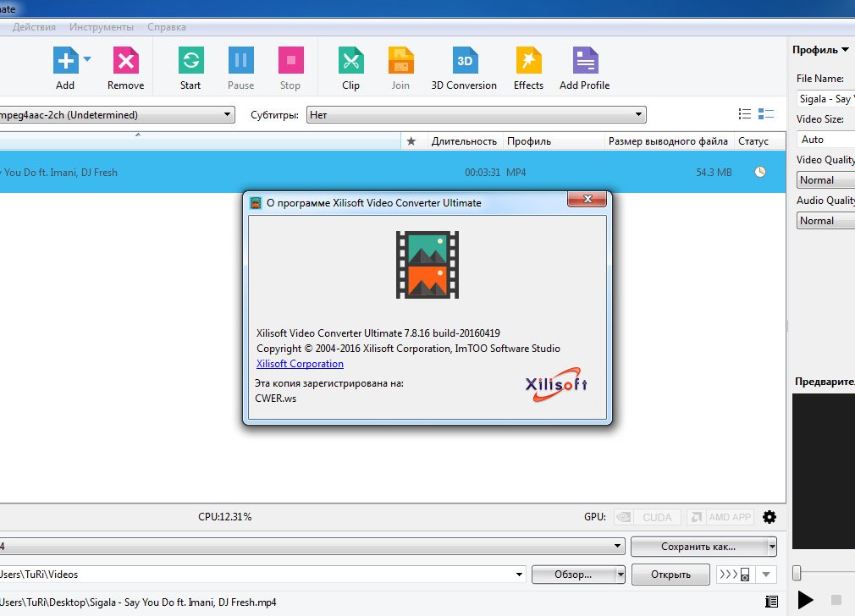Click the CPU:12.31% status text
This screenshot has width=855, height=616.
[x=224, y=516]
